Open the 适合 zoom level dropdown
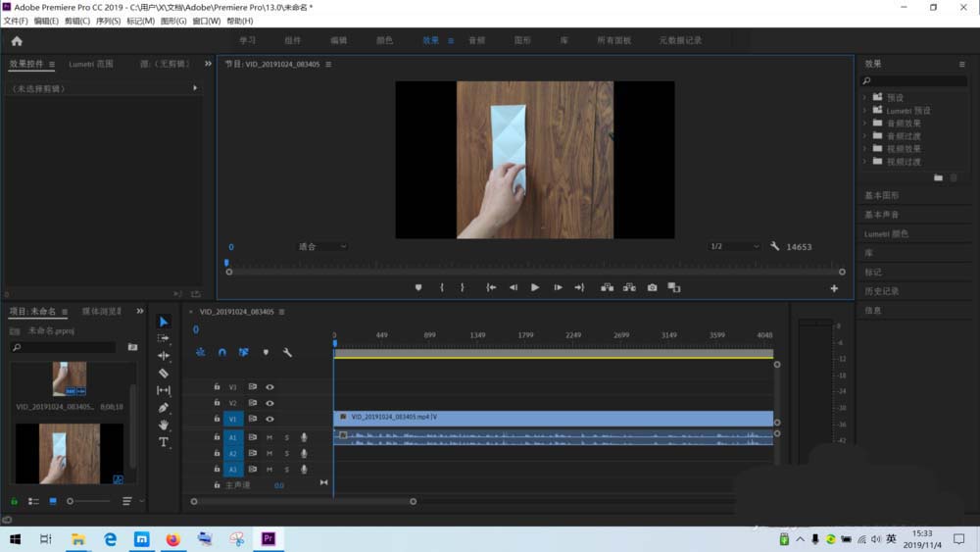This screenshot has height=552, width=980. point(322,247)
